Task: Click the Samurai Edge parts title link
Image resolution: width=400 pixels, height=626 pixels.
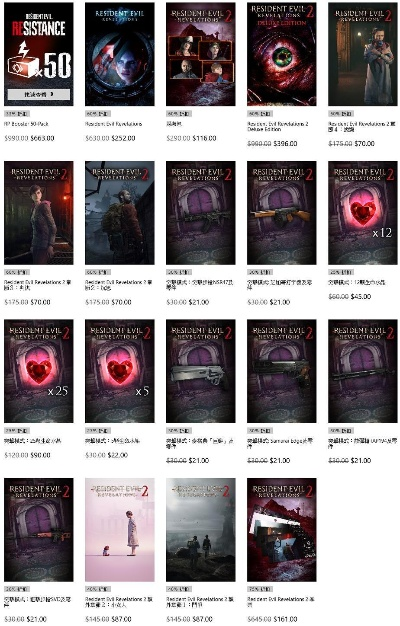Action: point(280,444)
